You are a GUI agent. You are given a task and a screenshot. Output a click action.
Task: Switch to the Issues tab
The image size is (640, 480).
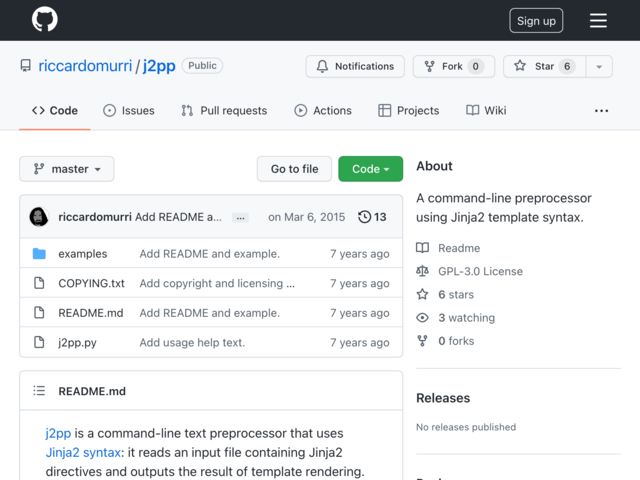point(129,111)
